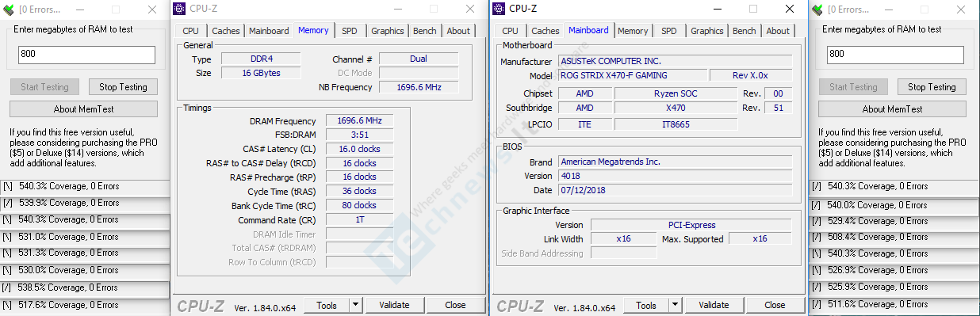The image size is (980, 316).
Task: Click Stop Testing in left MemTest window
Action: (123, 87)
